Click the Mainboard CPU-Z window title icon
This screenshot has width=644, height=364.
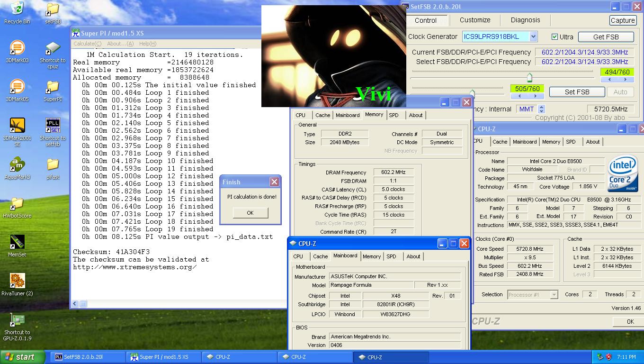293,244
